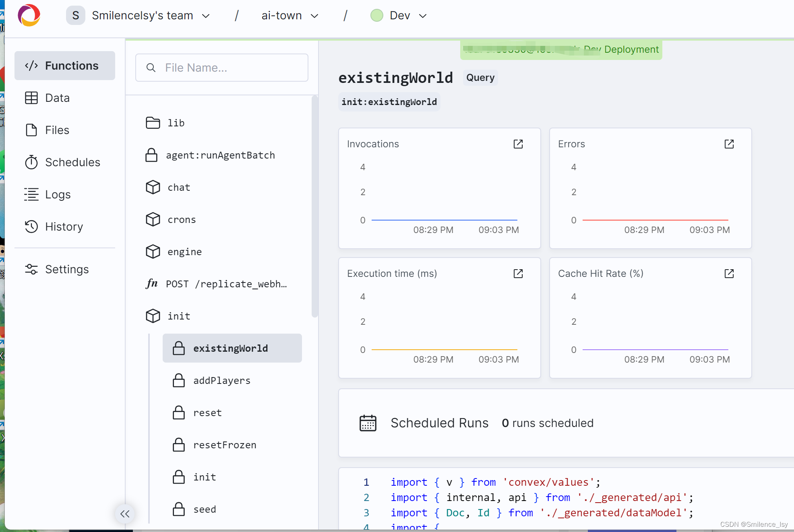The height and width of the screenshot is (532, 794).
Task: Open the Dev deployment dropdown
Action: coord(399,16)
